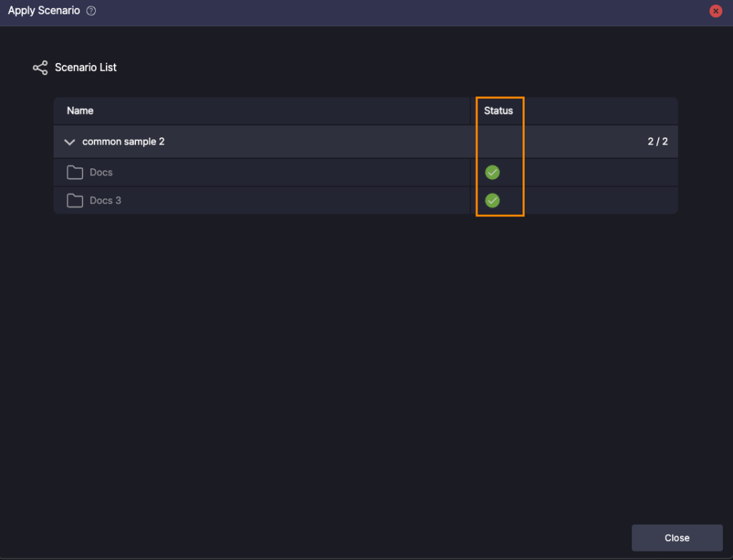Click the divider between Name and Status headers
Viewport: 733px width, 560px height.
tap(470, 111)
